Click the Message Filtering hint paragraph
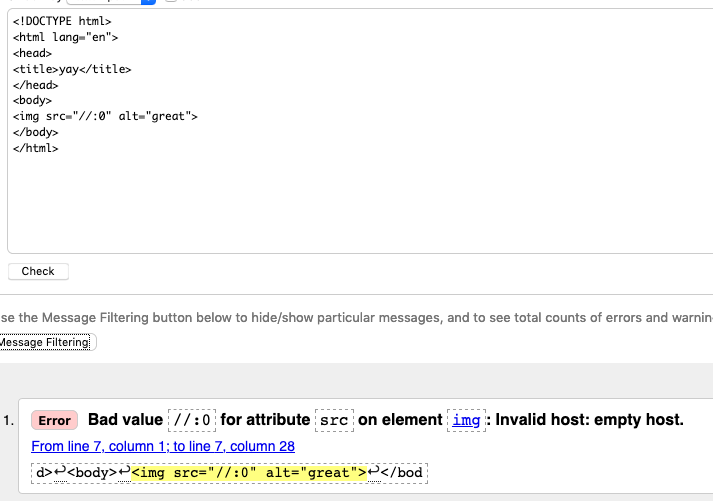713x501 pixels. coord(356,317)
